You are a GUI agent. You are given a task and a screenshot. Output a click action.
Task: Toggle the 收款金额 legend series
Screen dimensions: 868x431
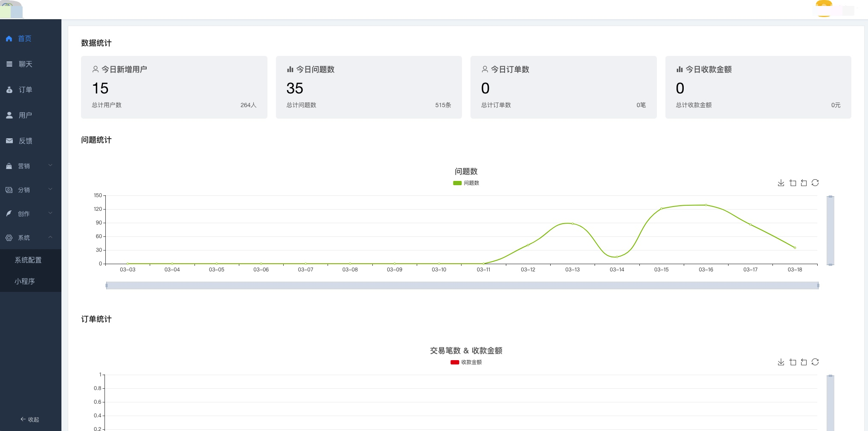(466, 362)
